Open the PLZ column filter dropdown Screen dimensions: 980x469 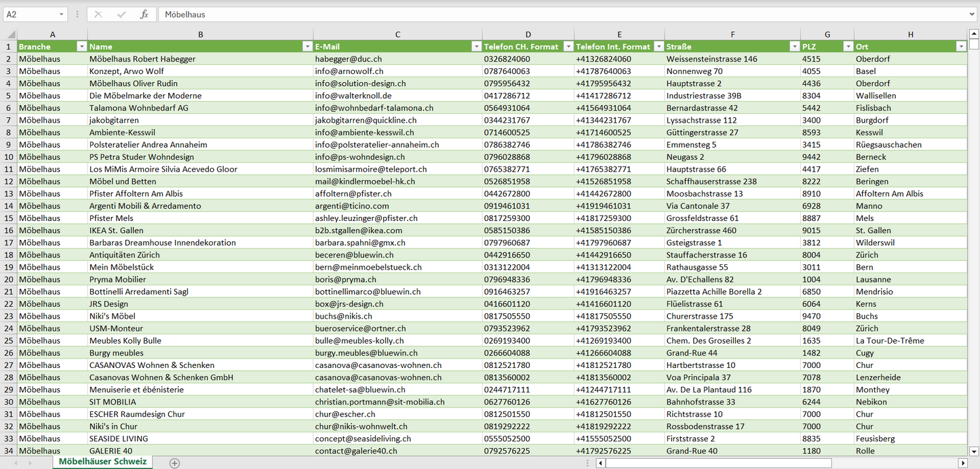(847, 47)
